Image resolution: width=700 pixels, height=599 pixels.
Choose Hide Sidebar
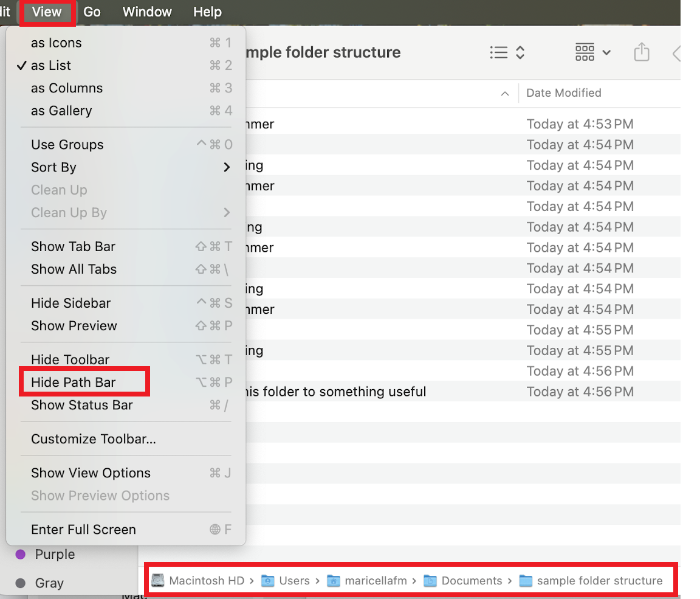tap(126, 303)
